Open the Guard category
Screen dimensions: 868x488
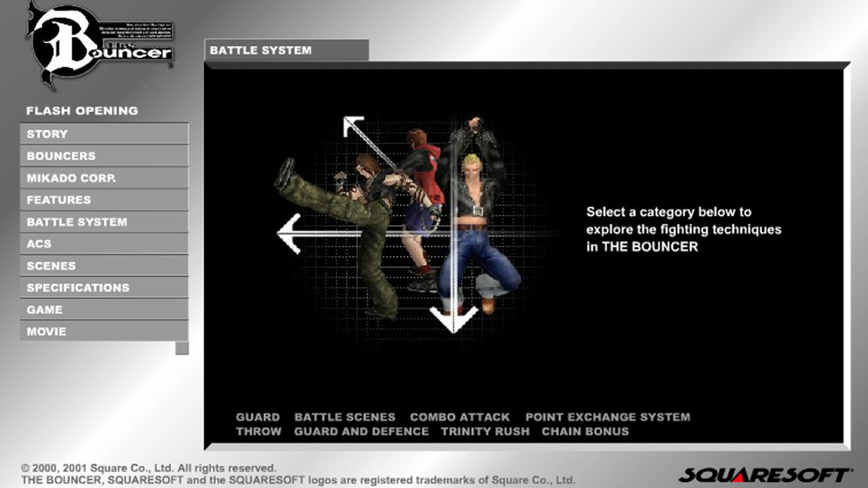click(258, 417)
